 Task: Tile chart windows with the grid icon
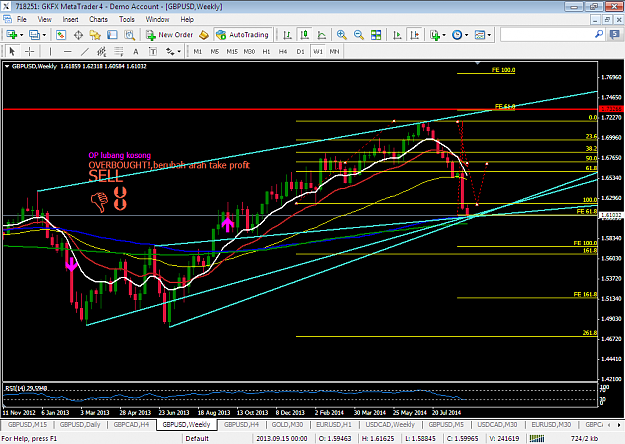pyautogui.click(x=376, y=35)
